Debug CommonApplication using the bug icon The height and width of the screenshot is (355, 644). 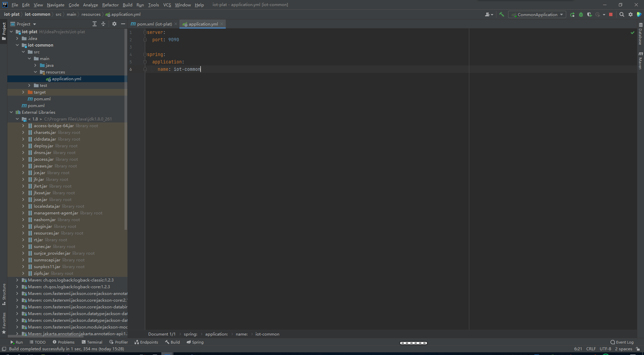[x=581, y=14]
